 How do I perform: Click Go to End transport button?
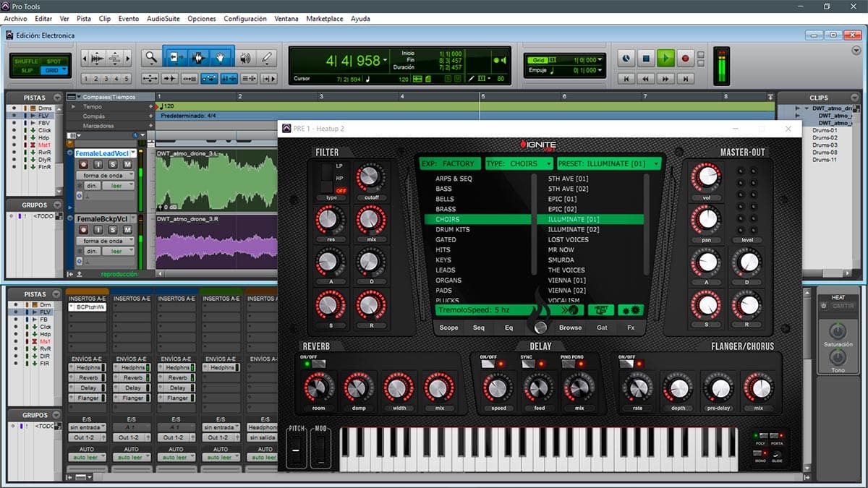(x=686, y=78)
